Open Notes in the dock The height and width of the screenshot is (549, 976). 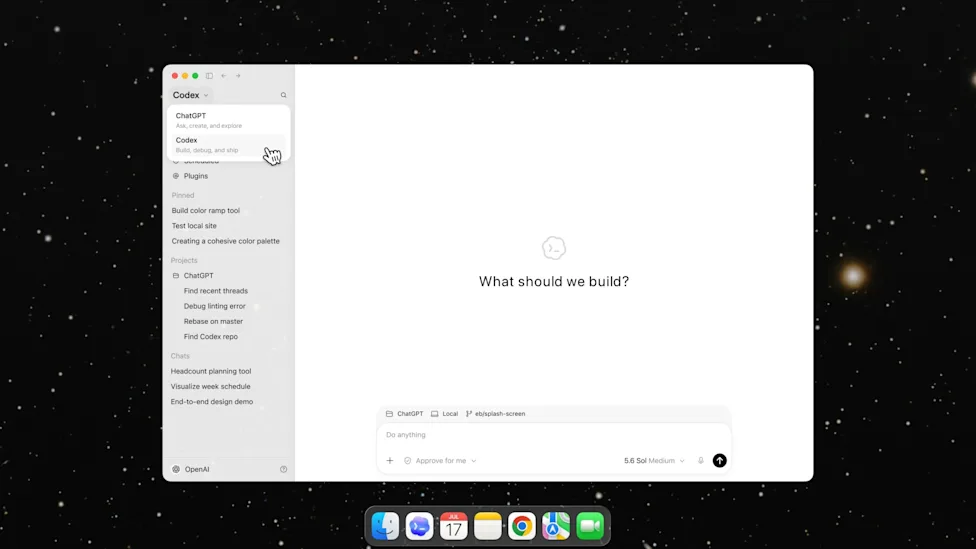click(x=488, y=527)
